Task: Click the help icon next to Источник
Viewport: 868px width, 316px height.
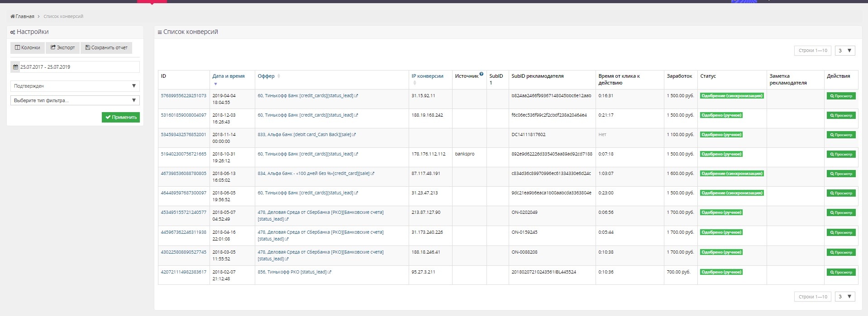Action: (482, 74)
